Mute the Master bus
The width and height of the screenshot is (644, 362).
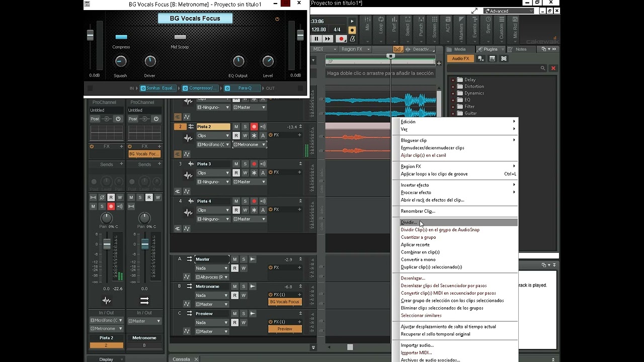coord(234,259)
